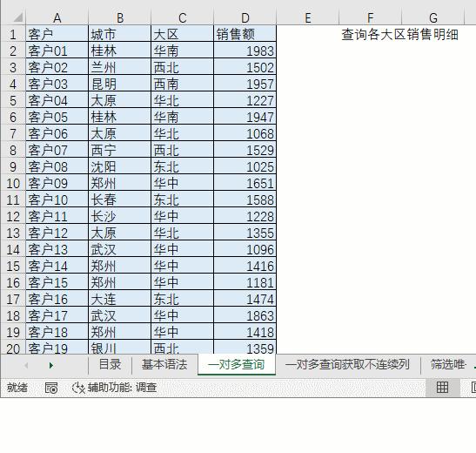Select column G header
This screenshot has width=476, height=453.
click(433, 18)
